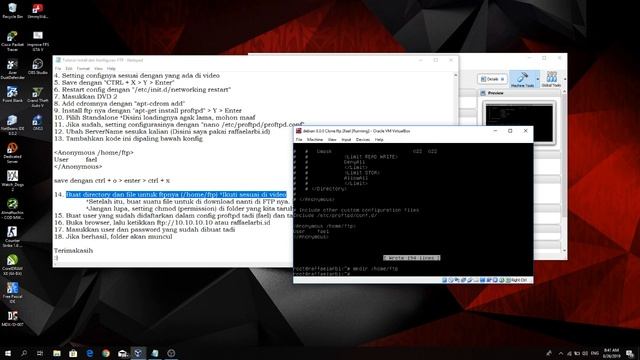Image resolution: width=640 pixels, height=360 pixels.
Task: Open View menu in the VM window
Action: [332, 140]
